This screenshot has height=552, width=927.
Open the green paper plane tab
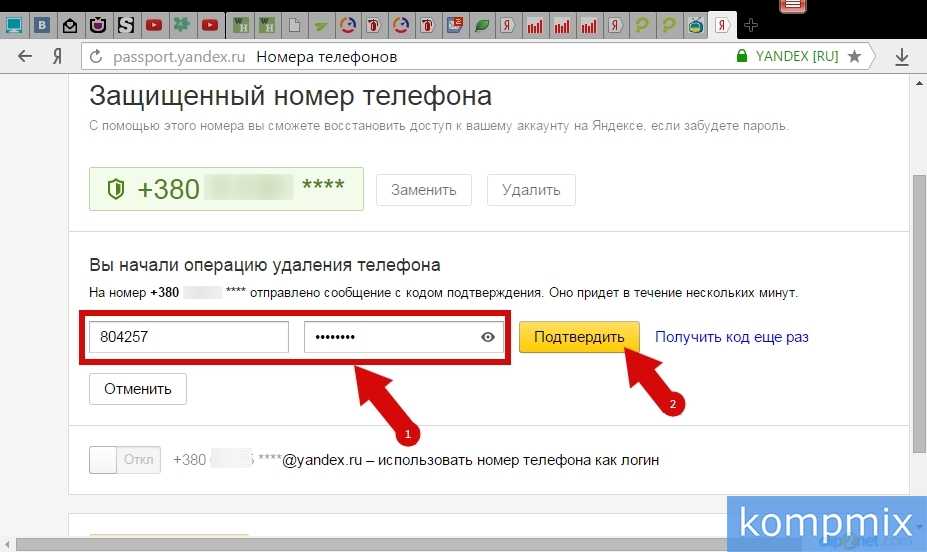(x=320, y=25)
